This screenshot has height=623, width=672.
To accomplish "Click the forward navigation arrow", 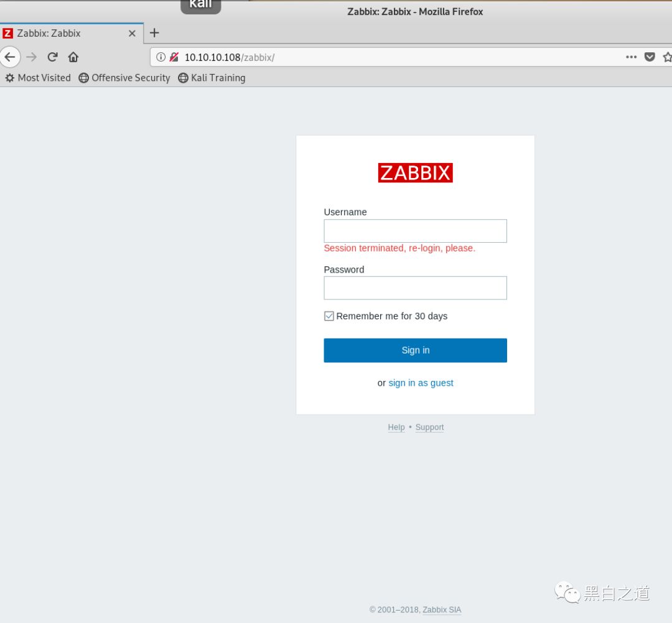I will coord(31,57).
